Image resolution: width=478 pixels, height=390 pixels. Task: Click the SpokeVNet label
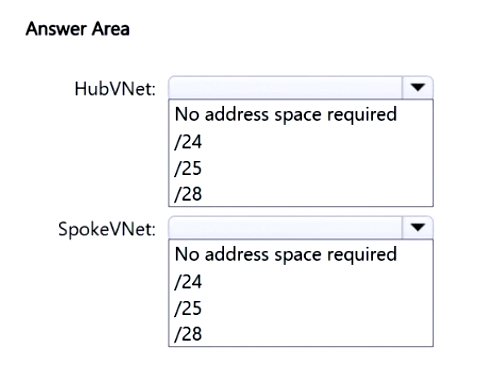click(x=107, y=229)
